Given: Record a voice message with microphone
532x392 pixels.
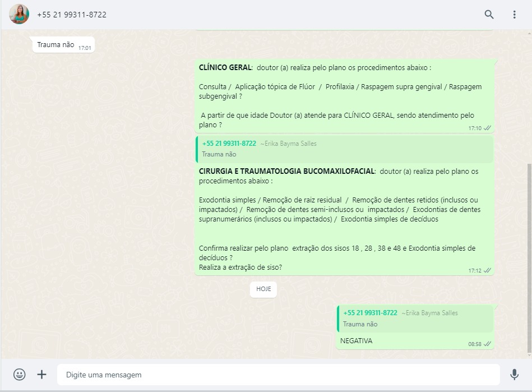Looking at the screenshot, I should tap(515, 375).
